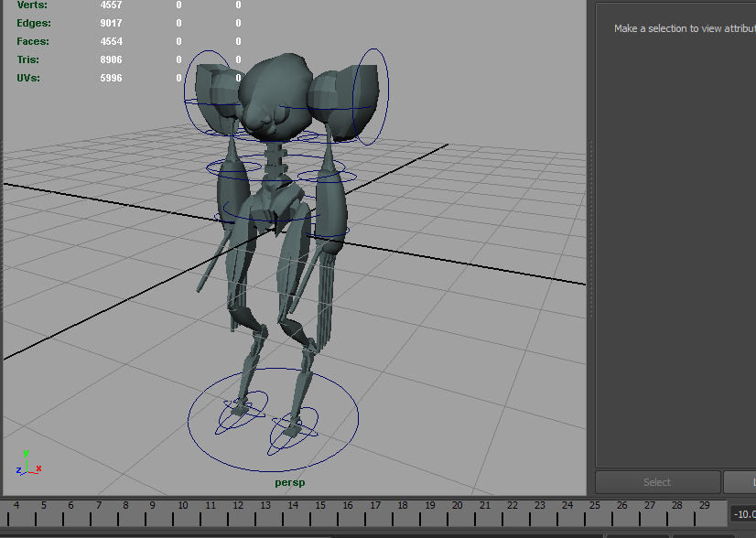Click the Verts count value 4557
The height and width of the screenshot is (538, 756).
(x=112, y=5)
